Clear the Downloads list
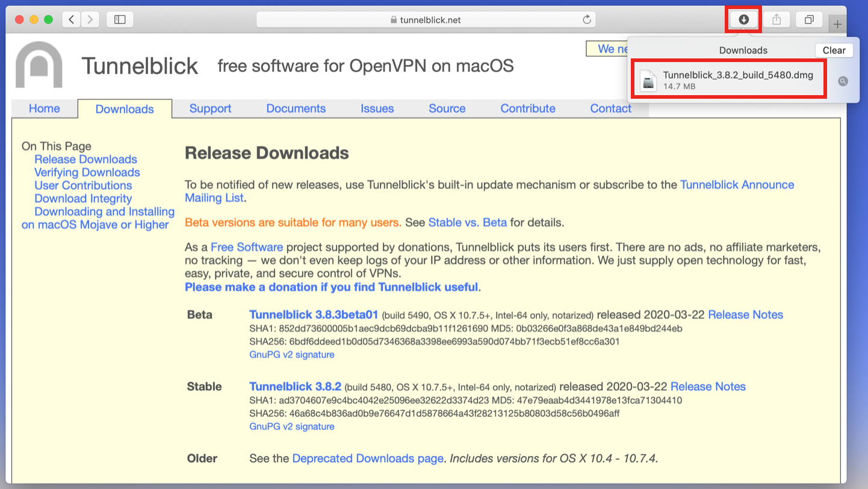 834,51
